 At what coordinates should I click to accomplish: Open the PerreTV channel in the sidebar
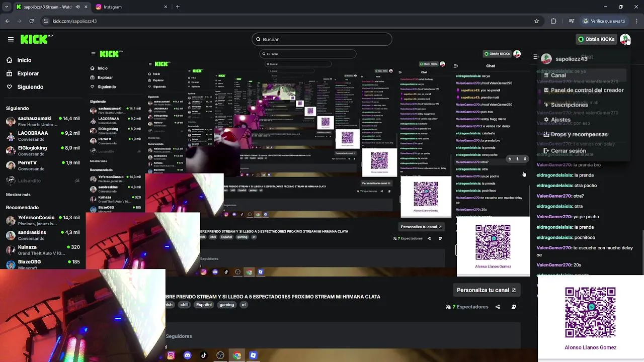click(43, 165)
